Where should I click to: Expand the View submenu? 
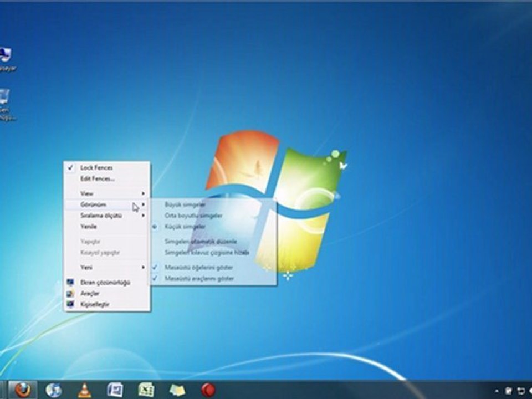pyautogui.click(x=107, y=193)
